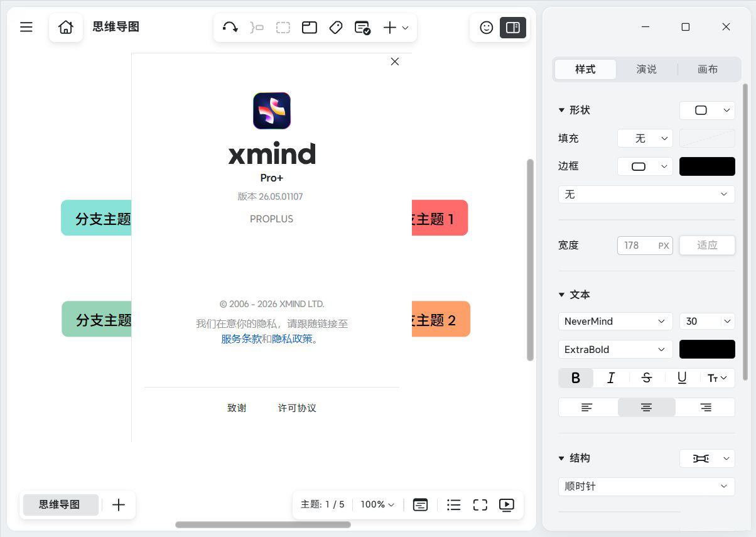
Task: Click the xmind app logo
Action: click(x=272, y=111)
